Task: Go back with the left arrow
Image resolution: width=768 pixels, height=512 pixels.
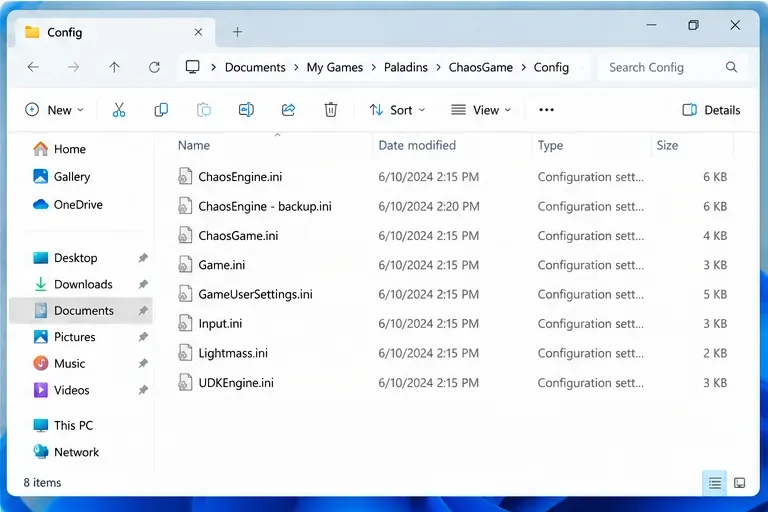Action: [33, 67]
